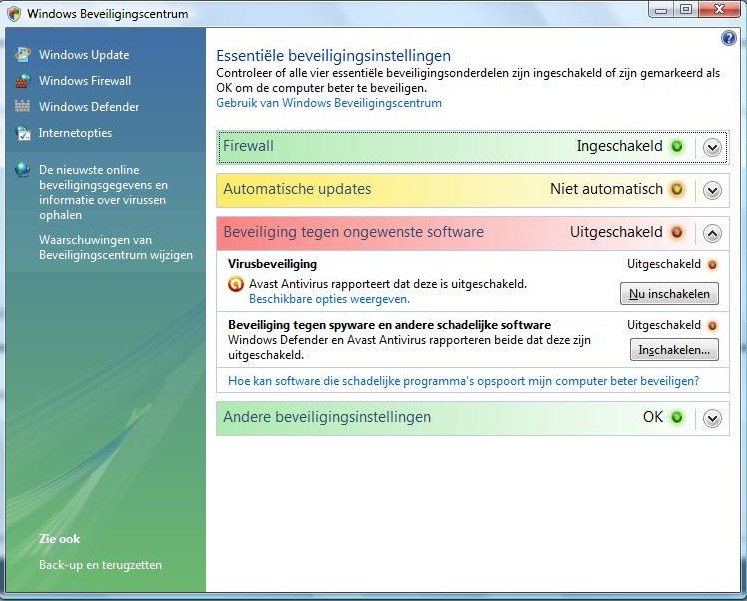Expand the Andere beveiligingsinstellingen section chevron

pos(712,419)
